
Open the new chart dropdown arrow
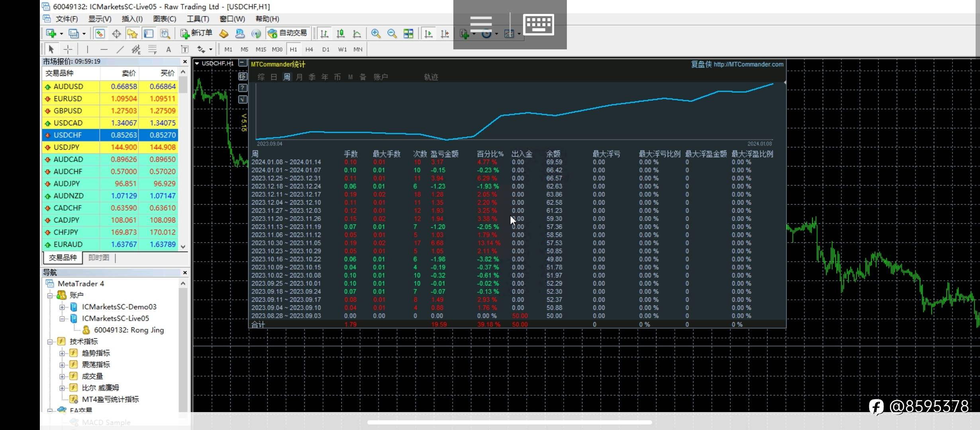[61, 34]
